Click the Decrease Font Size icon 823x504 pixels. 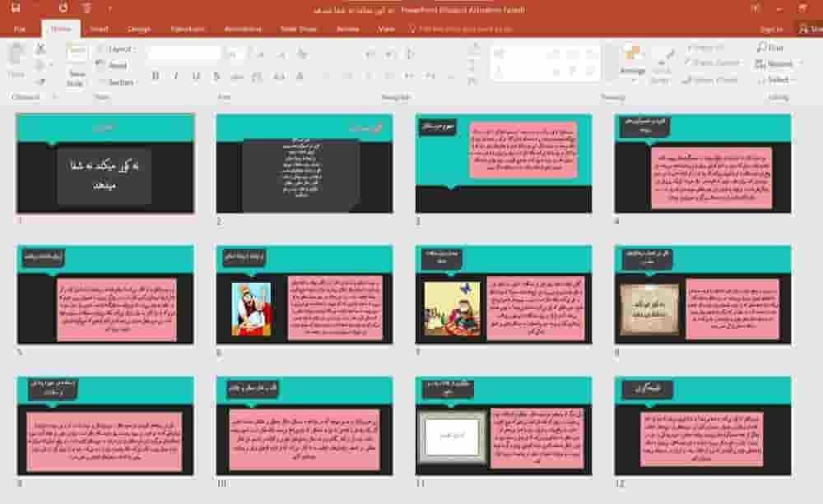[x=281, y=53]
